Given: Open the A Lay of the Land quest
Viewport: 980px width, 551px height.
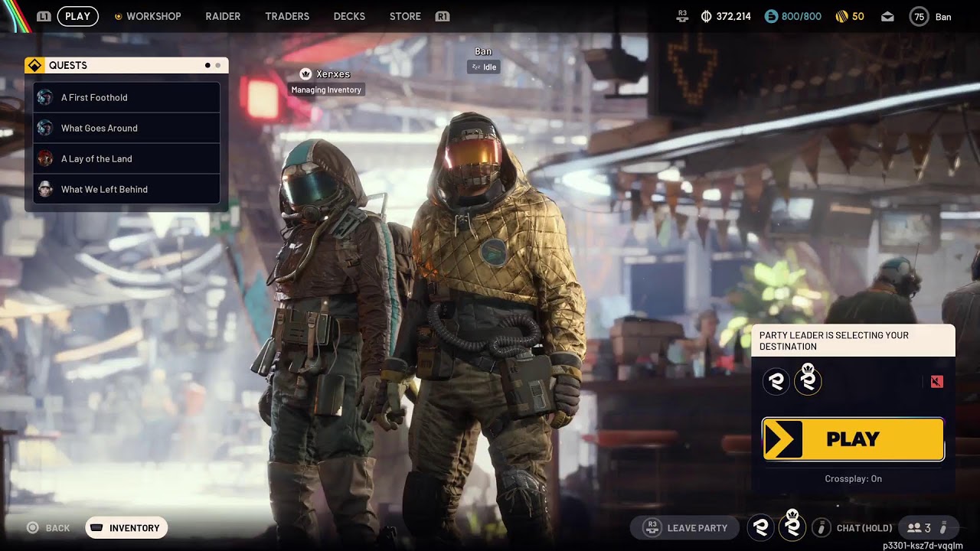Looking at the screenshot, I should pos(126,158).
